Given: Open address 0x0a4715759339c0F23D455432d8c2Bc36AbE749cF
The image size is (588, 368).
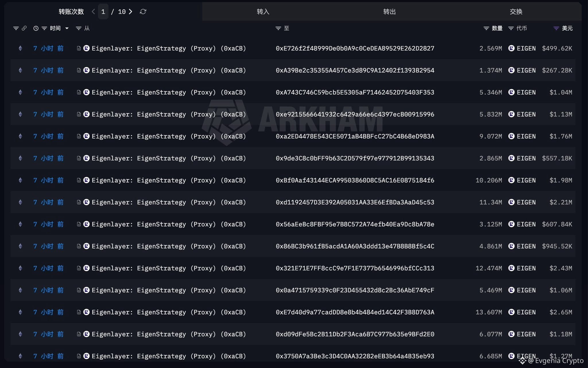Looking at the screenshot, I should click(x=355, y=290).
